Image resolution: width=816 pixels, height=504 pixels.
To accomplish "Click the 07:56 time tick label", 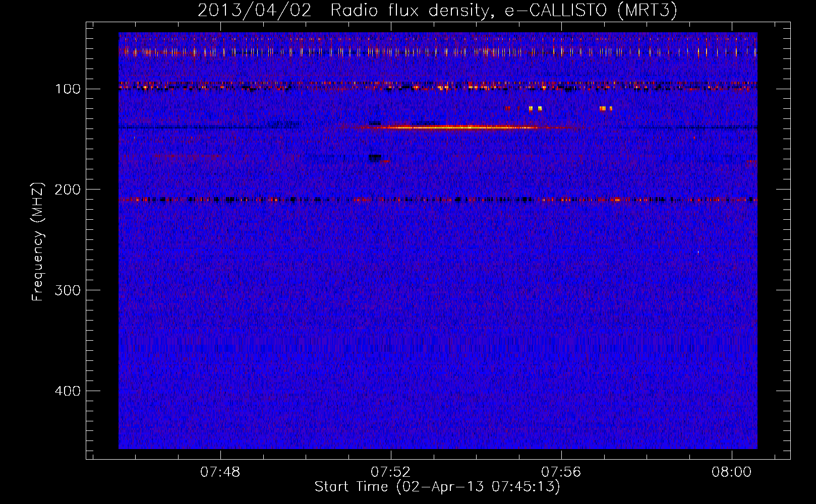I will (x=561, y=472).
